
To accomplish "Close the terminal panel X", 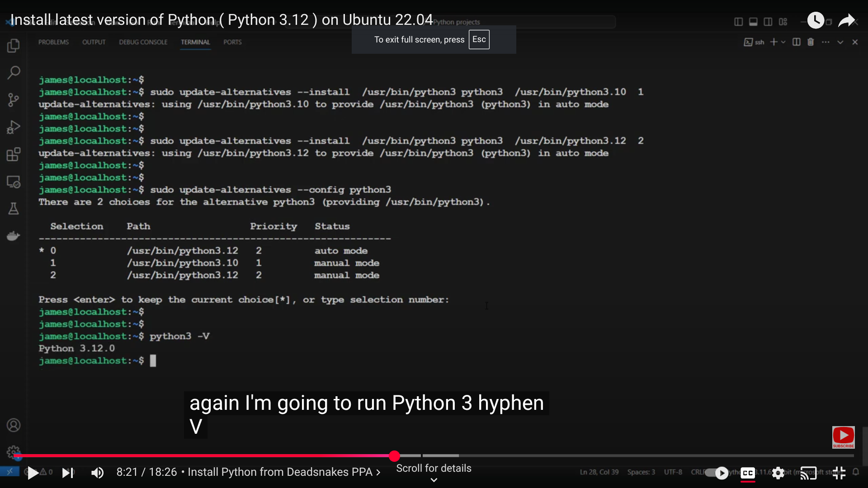I will 855,42.
